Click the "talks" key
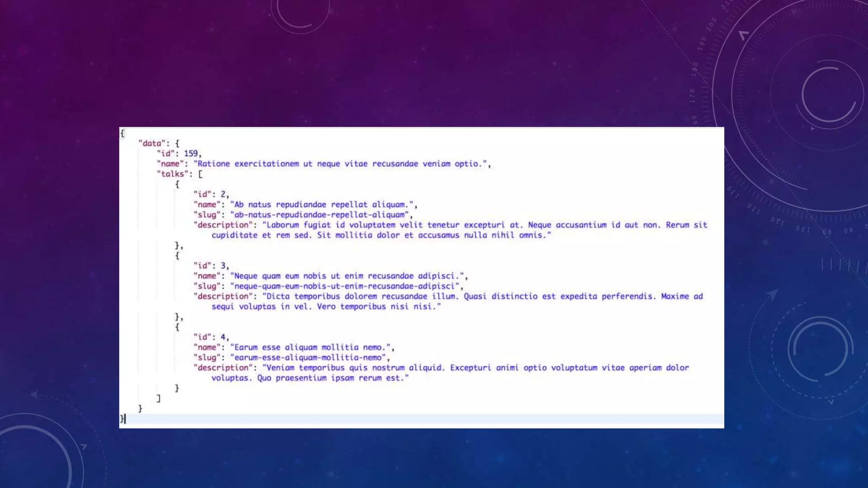868x488 pixels. (172, 174)
